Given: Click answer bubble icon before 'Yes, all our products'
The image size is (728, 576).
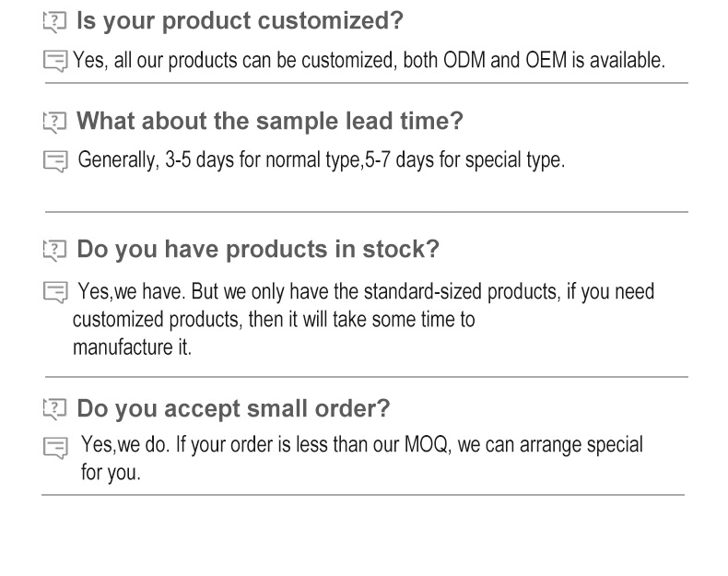Looking at the screenshot, I should [x=55, y=62].
